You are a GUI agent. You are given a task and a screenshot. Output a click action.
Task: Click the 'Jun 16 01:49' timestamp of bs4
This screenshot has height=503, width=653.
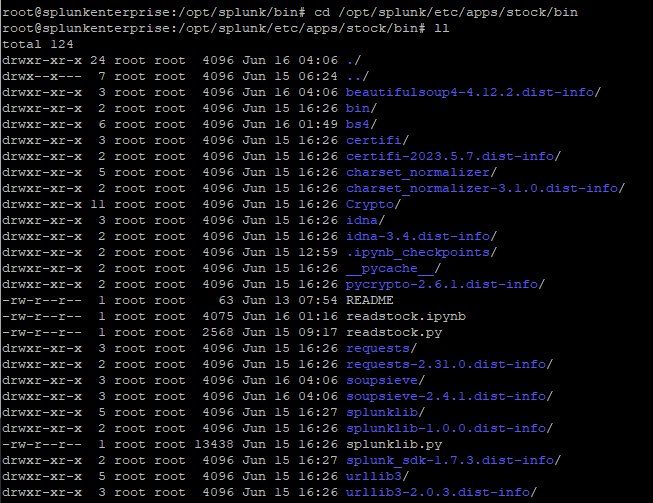click(x=290, y=125)
